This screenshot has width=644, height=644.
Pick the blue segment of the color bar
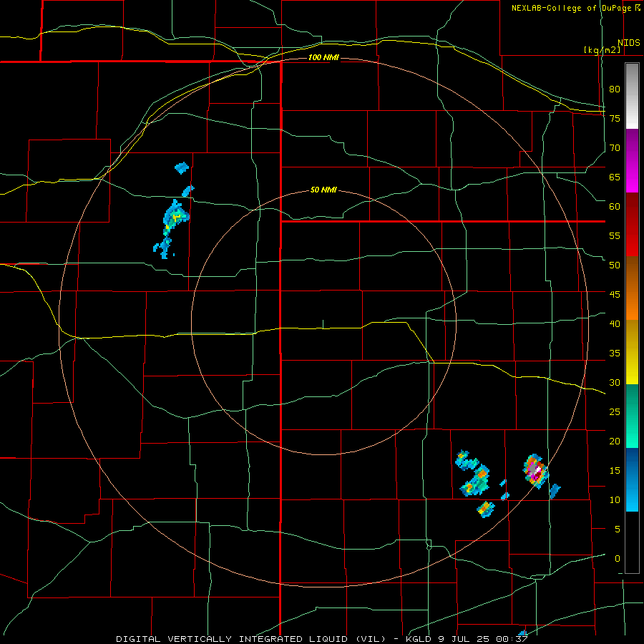click(632, 479)
